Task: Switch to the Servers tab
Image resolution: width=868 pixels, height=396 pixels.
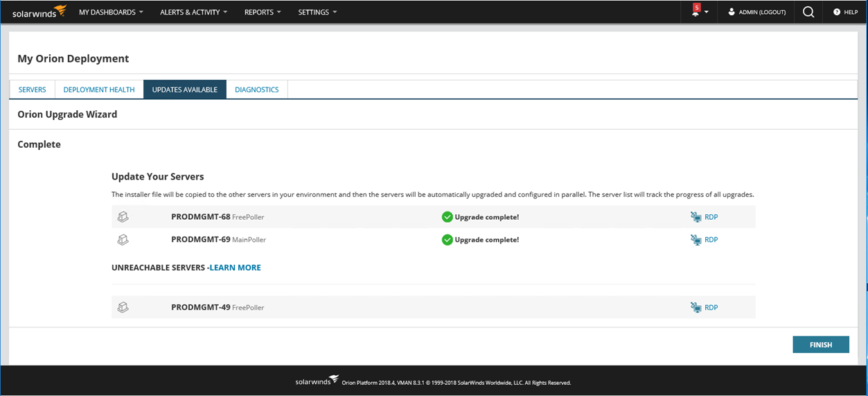Action: pos(33,89)
